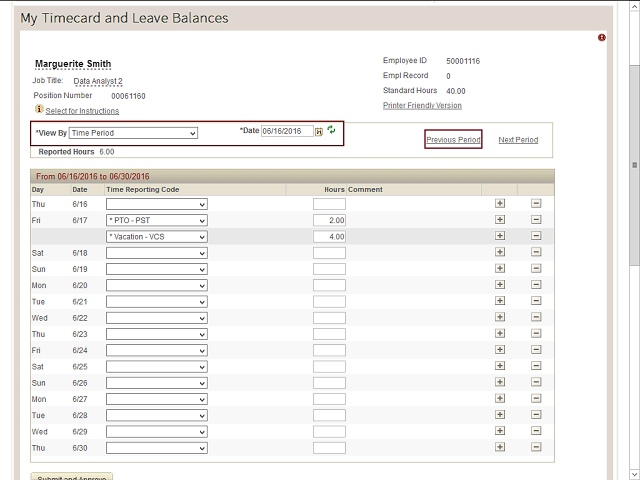Add a row for Thu 6/16
This screenshot has width=640, height=480.
pyautogui.click(x=500, y=203)
